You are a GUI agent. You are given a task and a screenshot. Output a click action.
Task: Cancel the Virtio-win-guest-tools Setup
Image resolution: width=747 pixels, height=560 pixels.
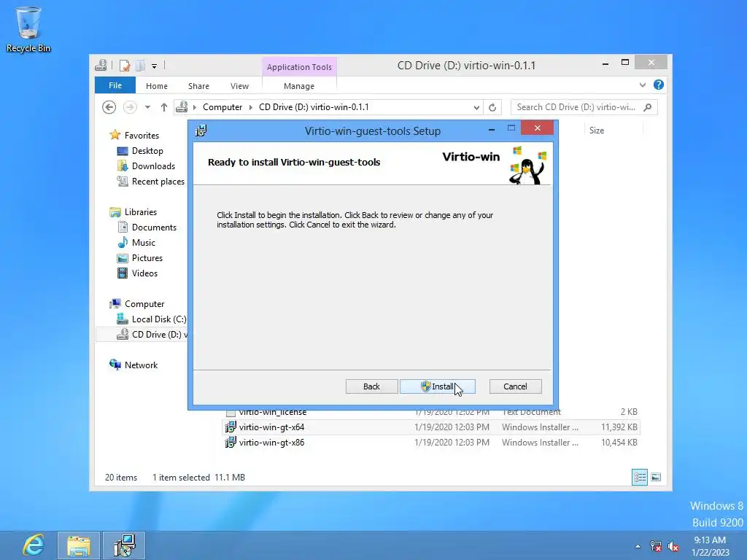tap(515, 386)
